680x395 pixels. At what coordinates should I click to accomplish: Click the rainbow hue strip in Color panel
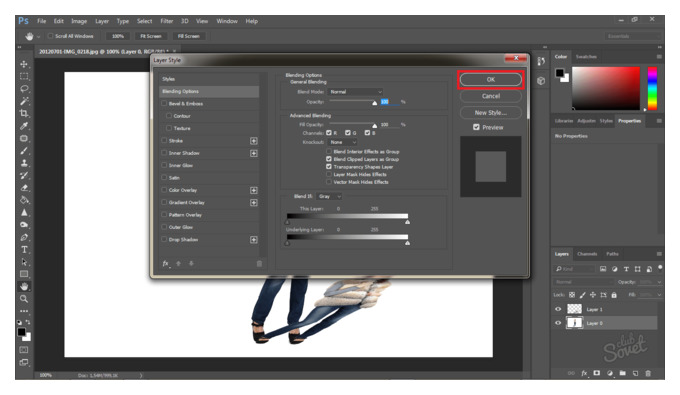(652, 88)
